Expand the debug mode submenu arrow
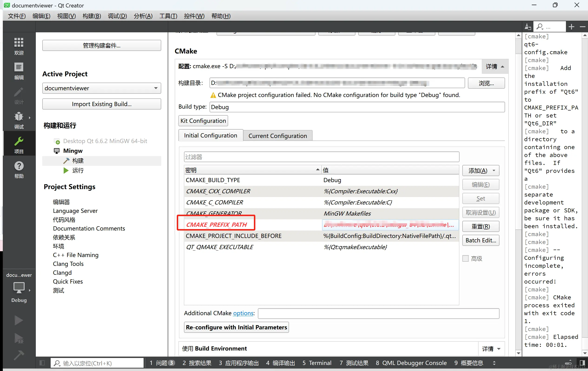Screen dimensions: 588x371 pyautogui.click(x=30, y=118)
